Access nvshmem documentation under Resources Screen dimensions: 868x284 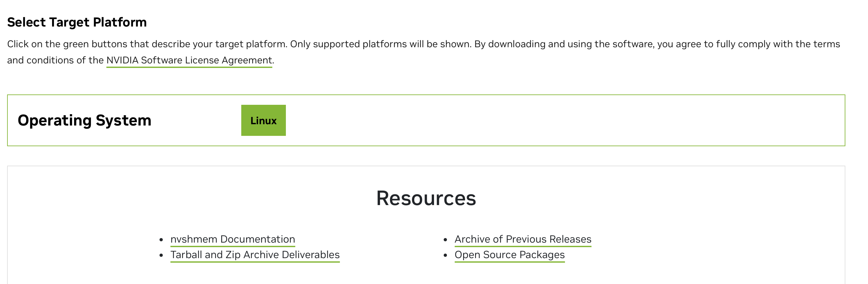[233, 239]
